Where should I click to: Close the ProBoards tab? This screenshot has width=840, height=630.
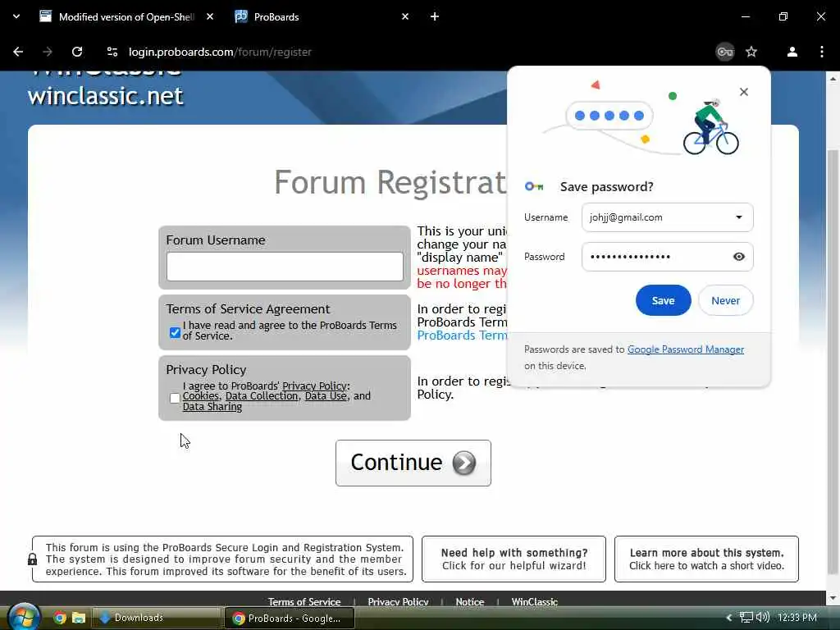click(405, 16)
